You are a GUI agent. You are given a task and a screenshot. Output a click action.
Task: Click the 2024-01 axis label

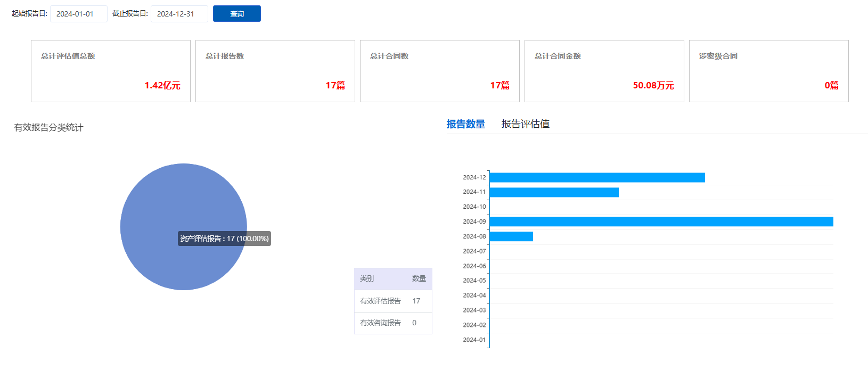[x=474, y=340]
